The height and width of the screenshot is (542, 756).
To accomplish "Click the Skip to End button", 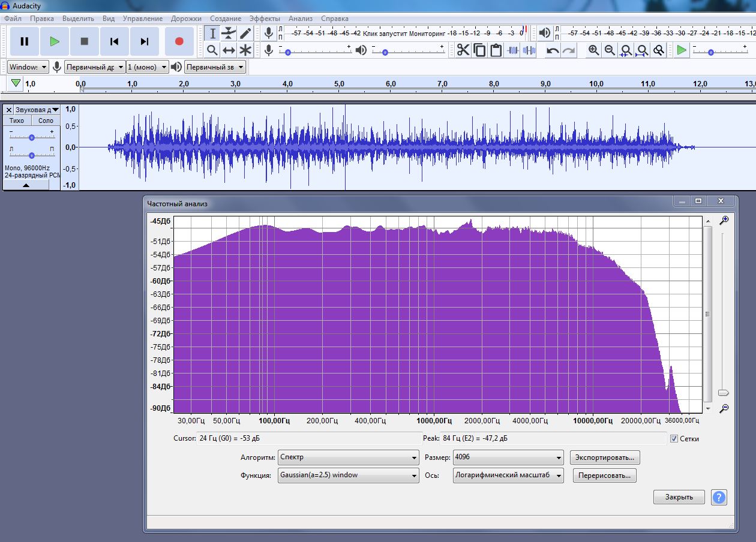I will (x=145, y=41).
